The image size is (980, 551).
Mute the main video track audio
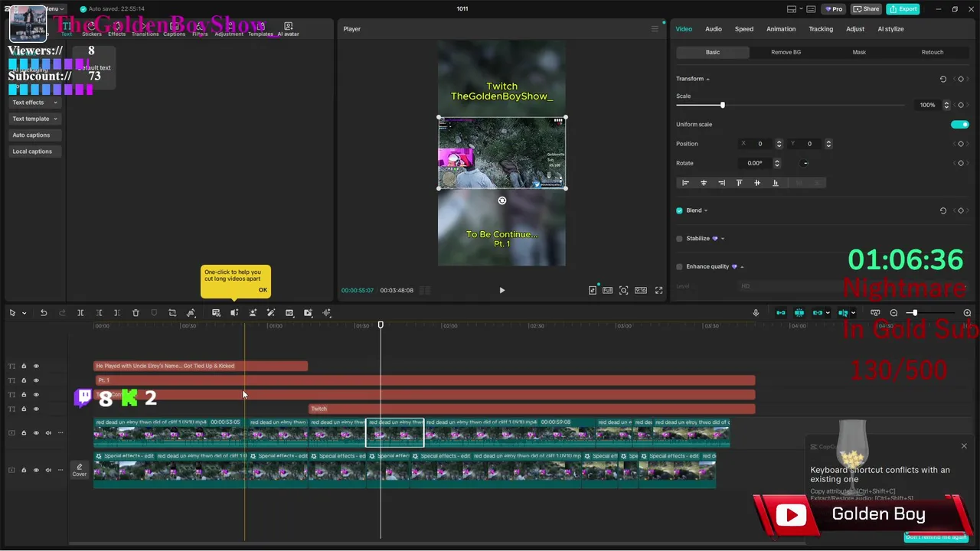pyautogui.click(x=48, y=433)
